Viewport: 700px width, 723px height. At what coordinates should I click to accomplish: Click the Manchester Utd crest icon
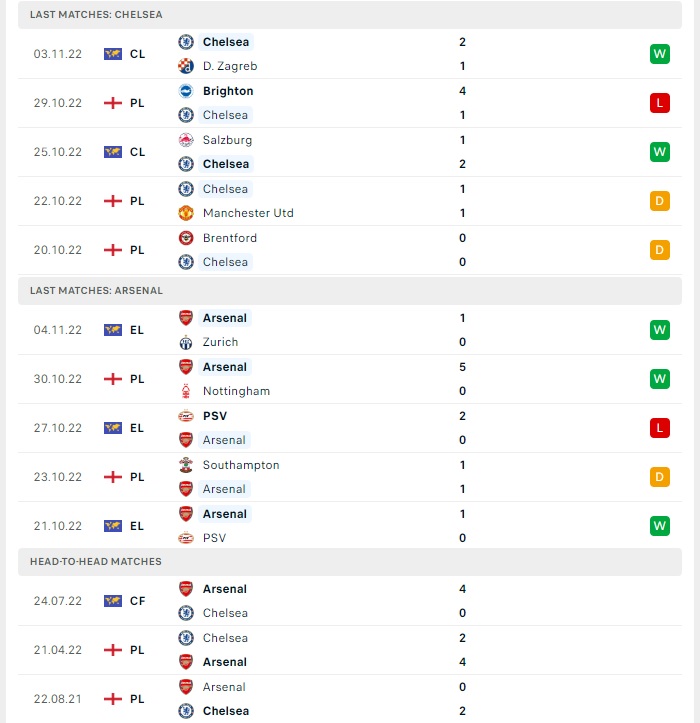[186, 213]
